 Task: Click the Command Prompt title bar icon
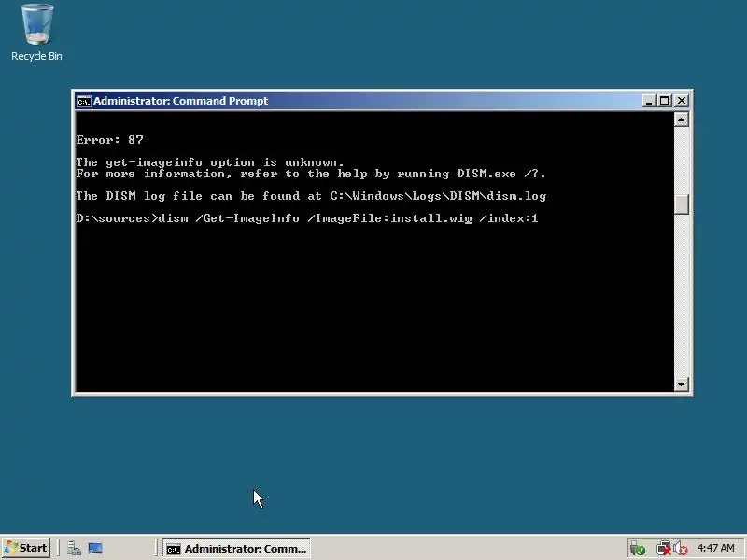[83, 101]
